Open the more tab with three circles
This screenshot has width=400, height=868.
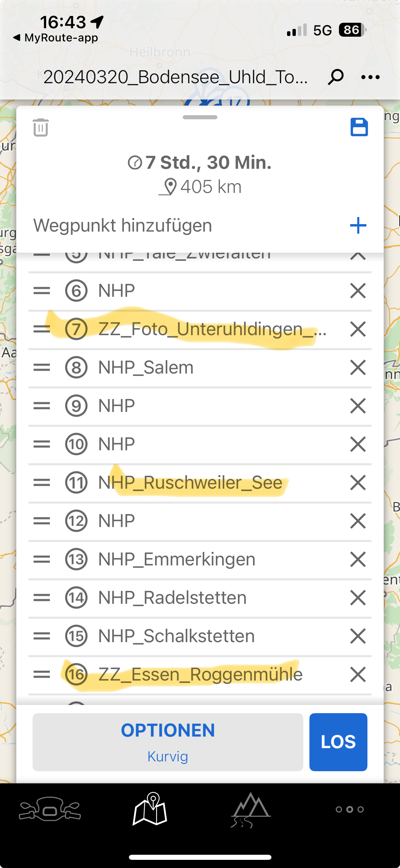coord(350,810)
